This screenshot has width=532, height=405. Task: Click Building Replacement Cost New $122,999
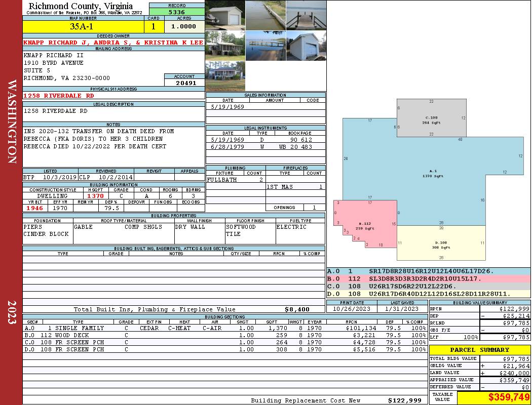tap(405, 400)
